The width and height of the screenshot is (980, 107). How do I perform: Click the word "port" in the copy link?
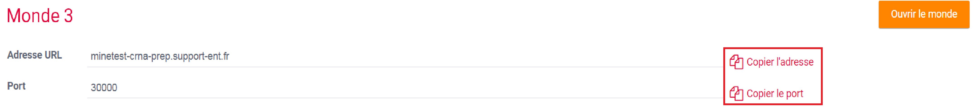(794, 94)
